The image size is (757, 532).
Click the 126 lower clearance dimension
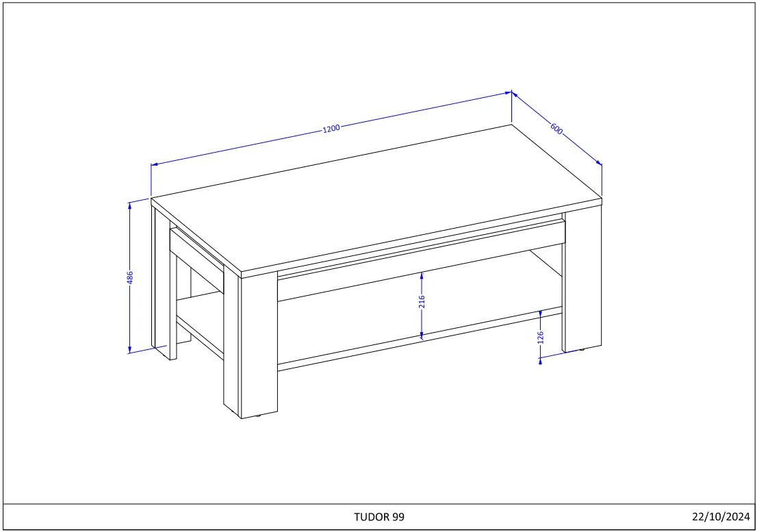click(540, 337)
